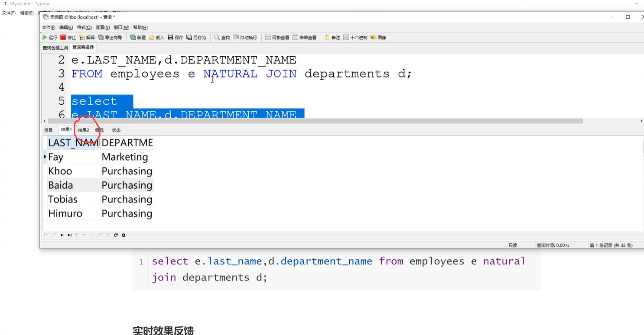Screen dimensions: 644x335
Task: Jump to last record navigation button
Action: coord(69,235)
